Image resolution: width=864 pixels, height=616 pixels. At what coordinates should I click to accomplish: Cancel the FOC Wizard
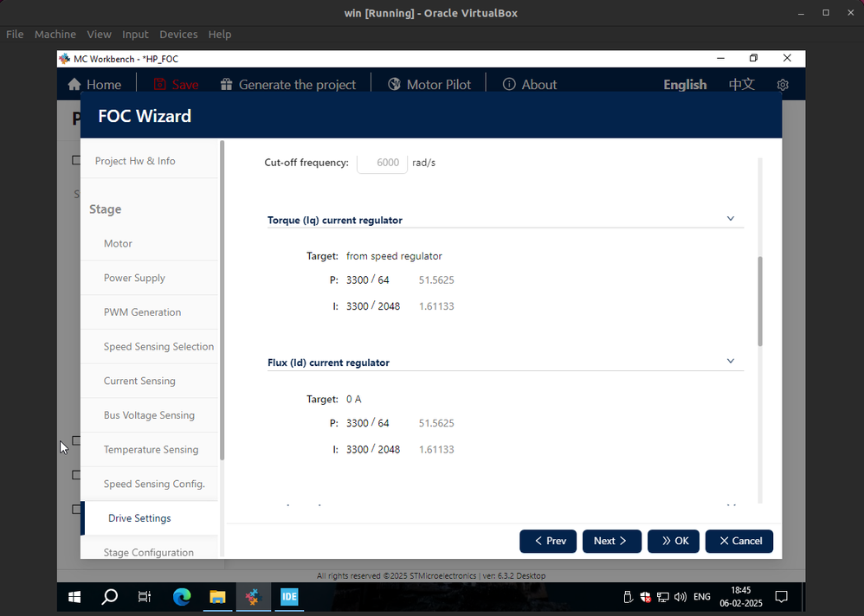[739, 541]
